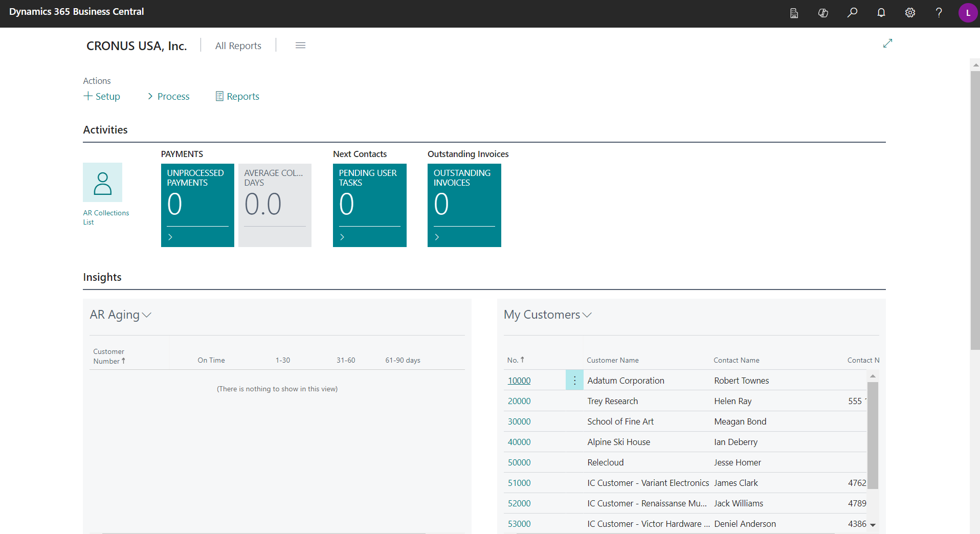Open Unprocessed Payments tile arrow

pyautogui.click(x=170, y=237)
